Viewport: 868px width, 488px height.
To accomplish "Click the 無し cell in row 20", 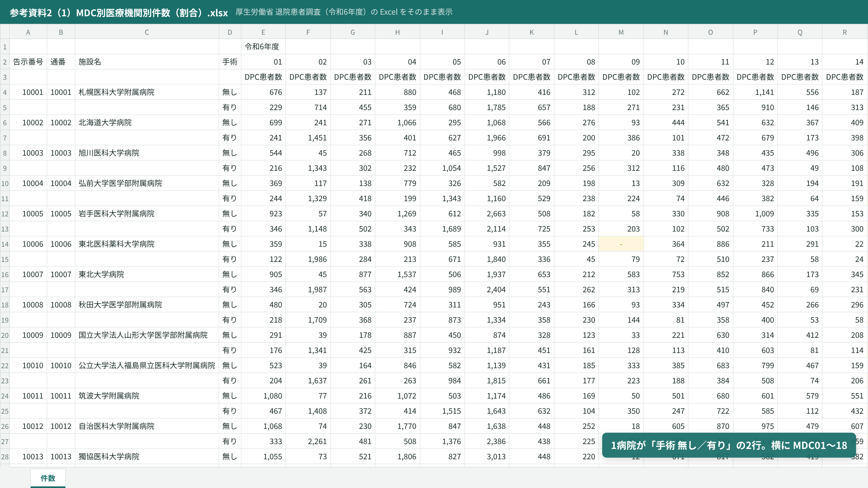I will (x=230, y=335).
